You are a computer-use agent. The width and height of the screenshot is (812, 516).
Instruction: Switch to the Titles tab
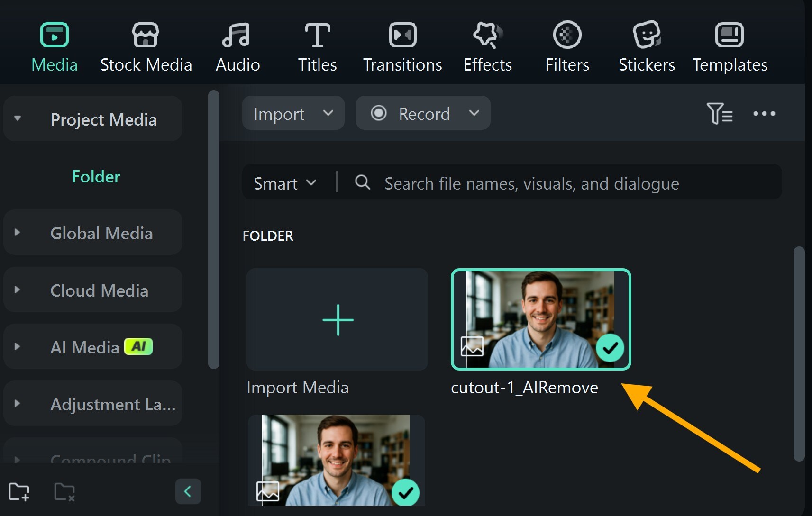[317, 47]
